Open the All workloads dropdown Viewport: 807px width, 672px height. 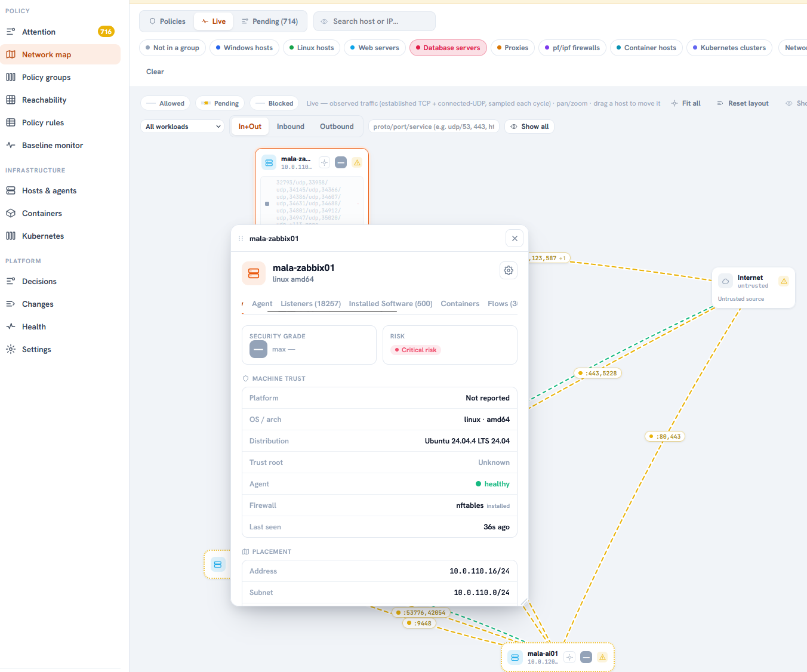coord(183,127)
